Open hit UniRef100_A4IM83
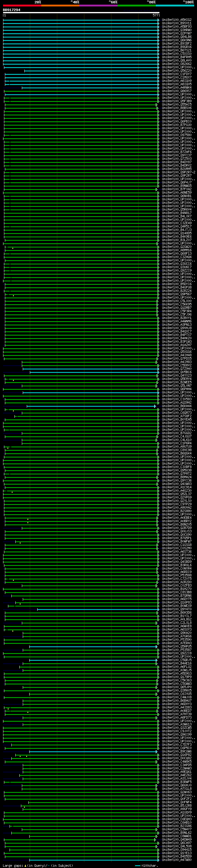Image resolution: width=197 pixels, height=868 pixels. [177, 362]
